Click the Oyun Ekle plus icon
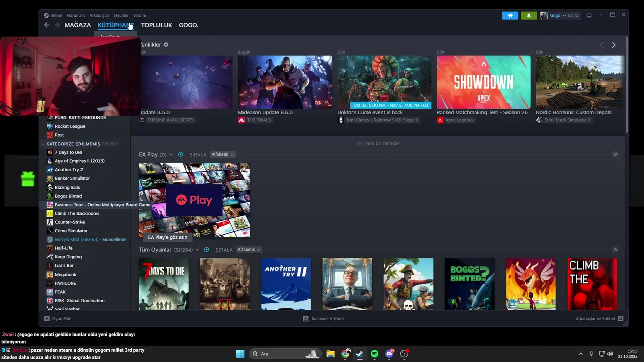This screenshot has height=362, width=644. pos(47,319)
